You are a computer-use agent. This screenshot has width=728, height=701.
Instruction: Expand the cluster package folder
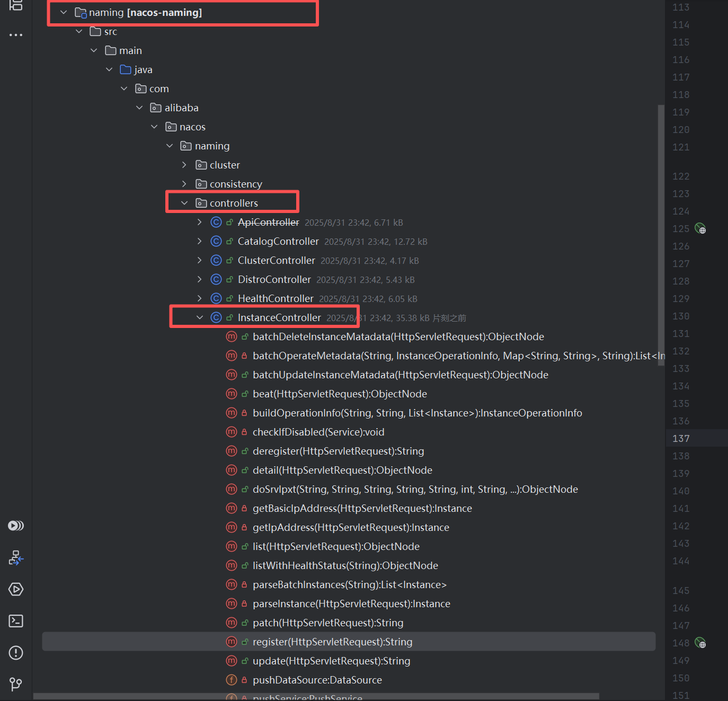(x=184, y=165)
